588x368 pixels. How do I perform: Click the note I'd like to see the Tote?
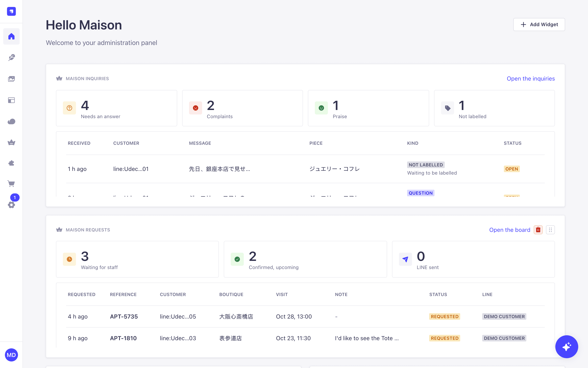tap(367, 338)
